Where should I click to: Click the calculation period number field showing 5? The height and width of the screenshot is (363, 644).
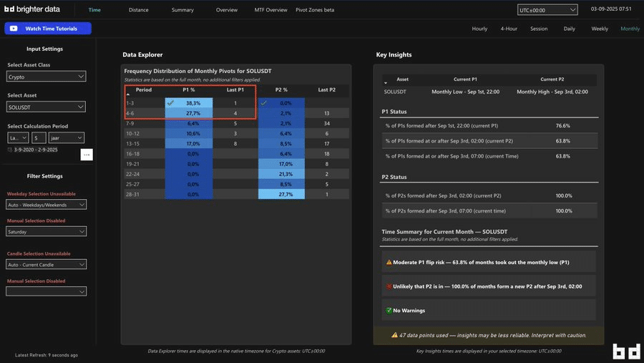pos(39,137)
